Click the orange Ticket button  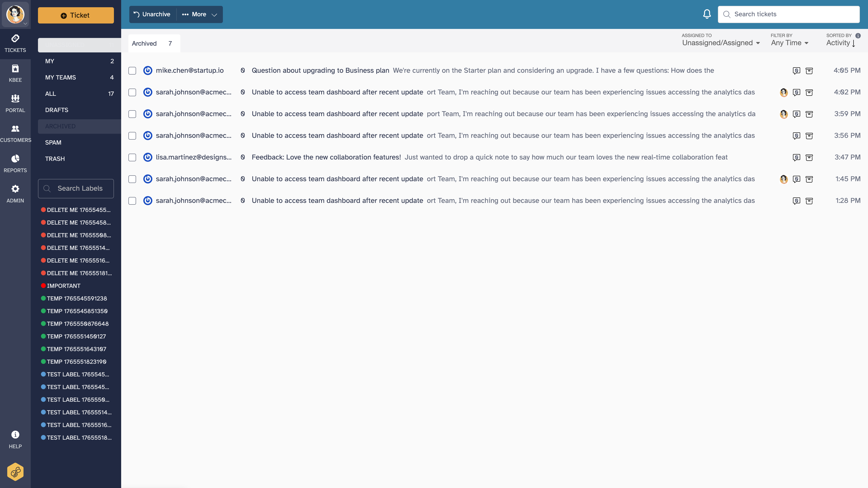pyautogui.click(x=75, y=15)
